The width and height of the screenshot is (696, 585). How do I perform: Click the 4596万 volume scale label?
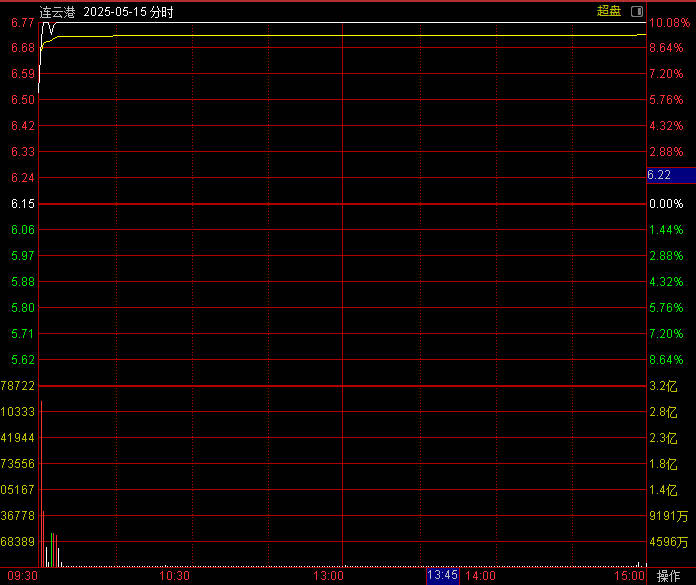(668, 542)
